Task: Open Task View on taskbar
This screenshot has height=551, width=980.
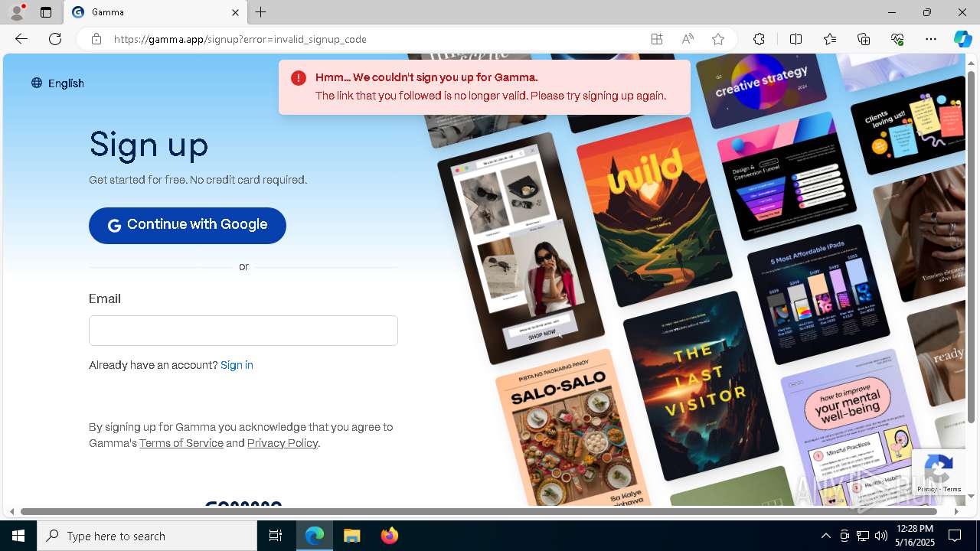Action: 276,536
